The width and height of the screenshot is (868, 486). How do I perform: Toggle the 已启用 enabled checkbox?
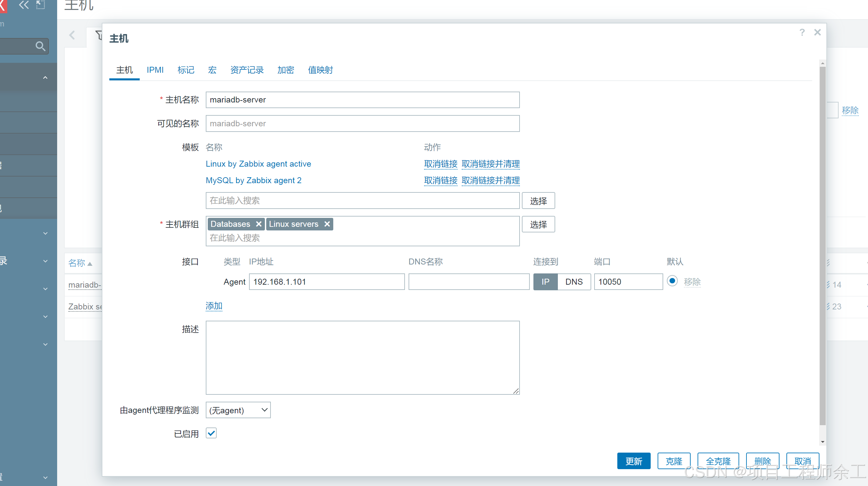[211, 433]
